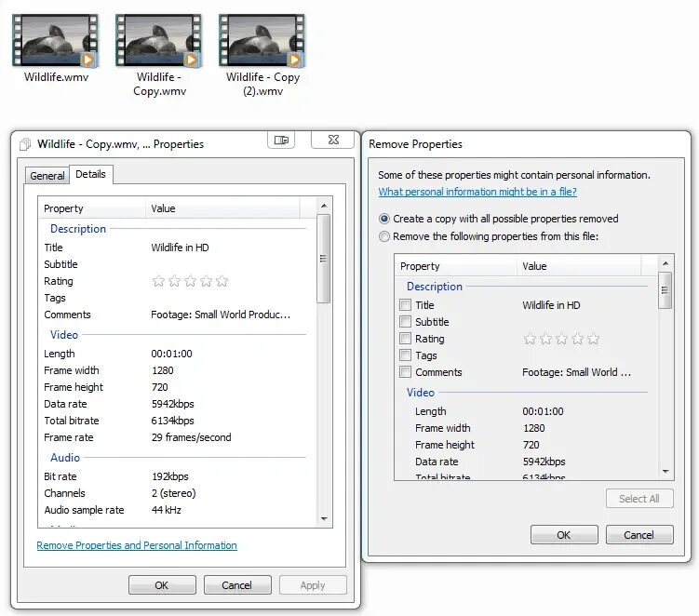Screen dimensions: 699x616
Task: Click scroll up arrow in Remove Properties list
Action: tap(665, 263)
